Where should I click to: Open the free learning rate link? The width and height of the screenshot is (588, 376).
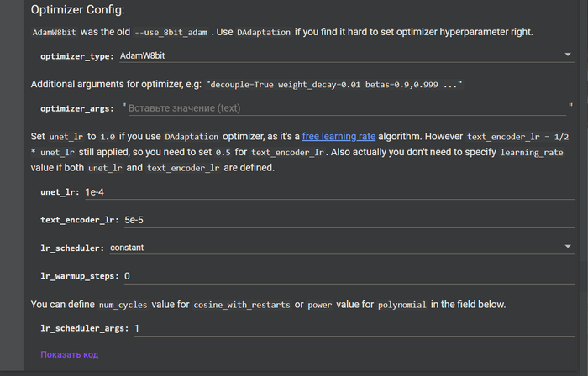coord(339,136)
